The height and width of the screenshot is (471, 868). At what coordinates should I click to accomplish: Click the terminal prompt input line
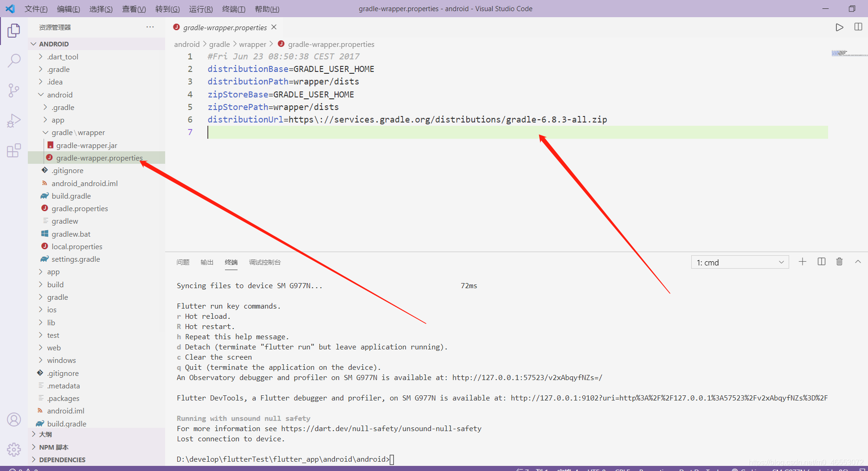point(285,459)
